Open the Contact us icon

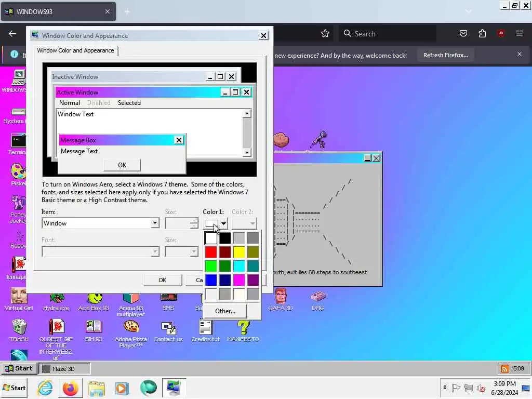168,331
